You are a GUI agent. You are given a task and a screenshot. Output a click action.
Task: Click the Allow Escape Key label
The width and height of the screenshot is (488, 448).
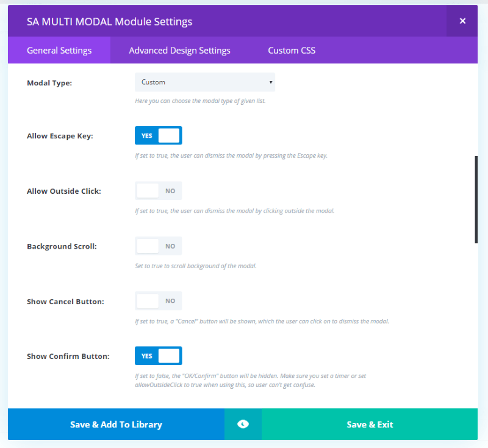60,136
